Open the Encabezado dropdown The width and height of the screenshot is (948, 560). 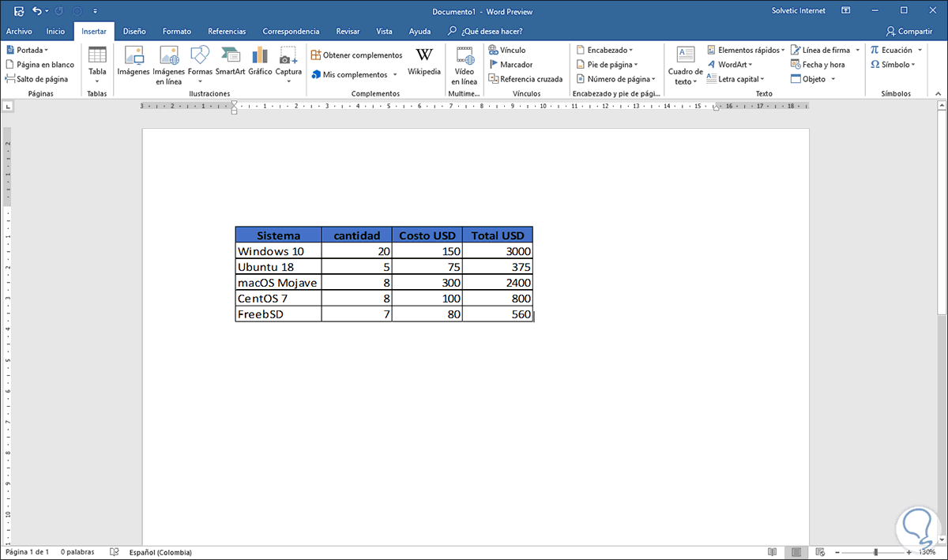604,50
